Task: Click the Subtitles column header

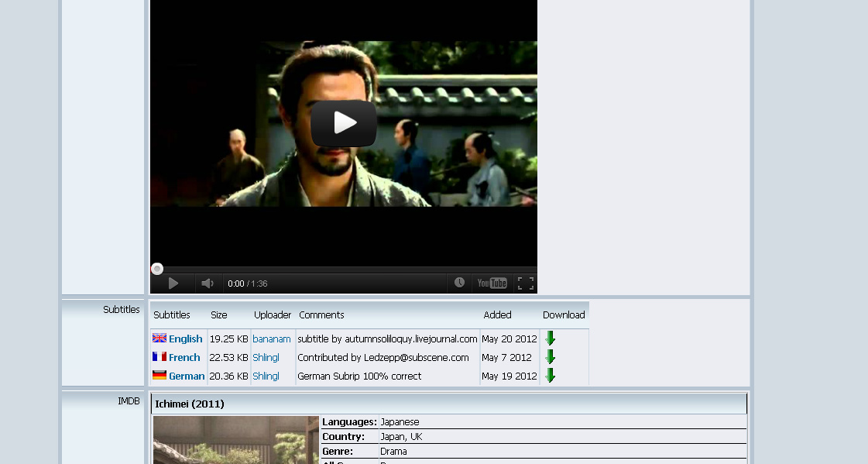Action: coord(172,315)
